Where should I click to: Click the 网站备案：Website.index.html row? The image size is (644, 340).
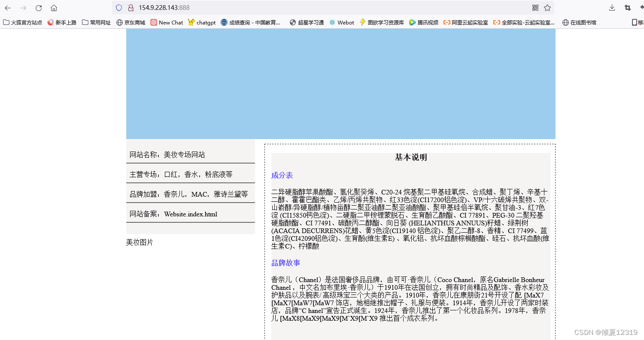[x=191, y=214]
